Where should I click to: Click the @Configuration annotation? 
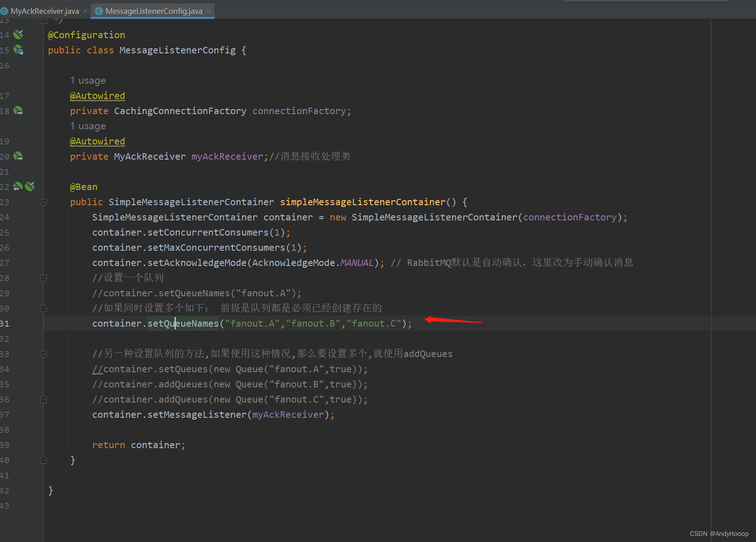pyautogui.click(x=87, y=35)
